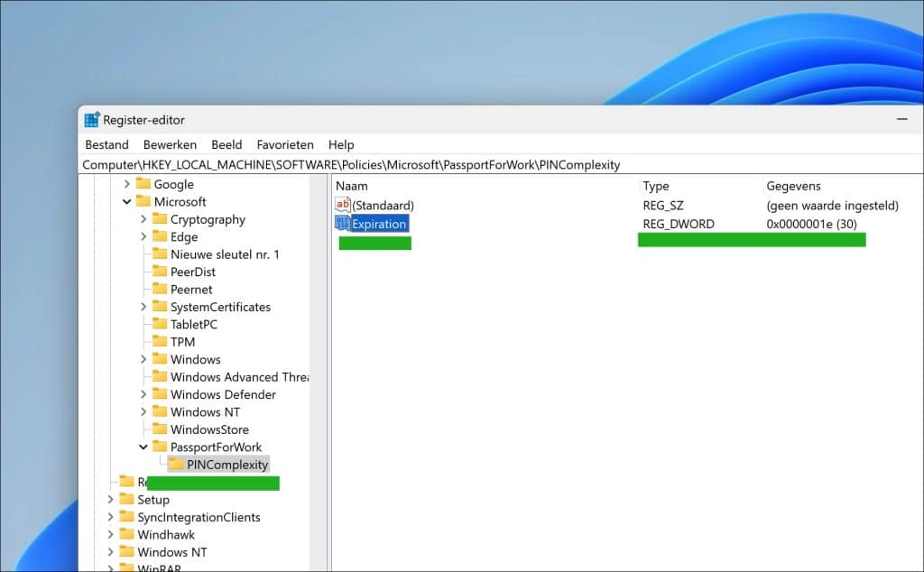Click the WindowsStore folder icon

160,429
